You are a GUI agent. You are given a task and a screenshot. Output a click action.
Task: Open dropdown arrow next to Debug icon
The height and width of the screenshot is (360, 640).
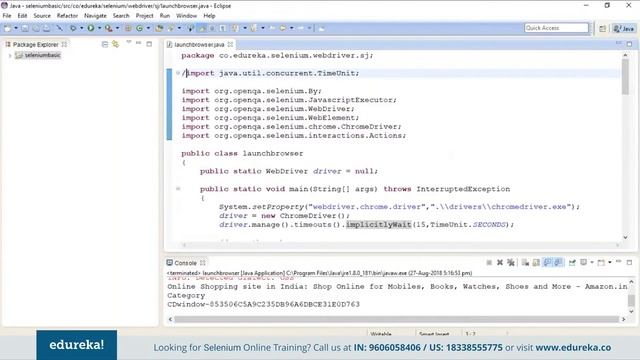coord(82,28)
